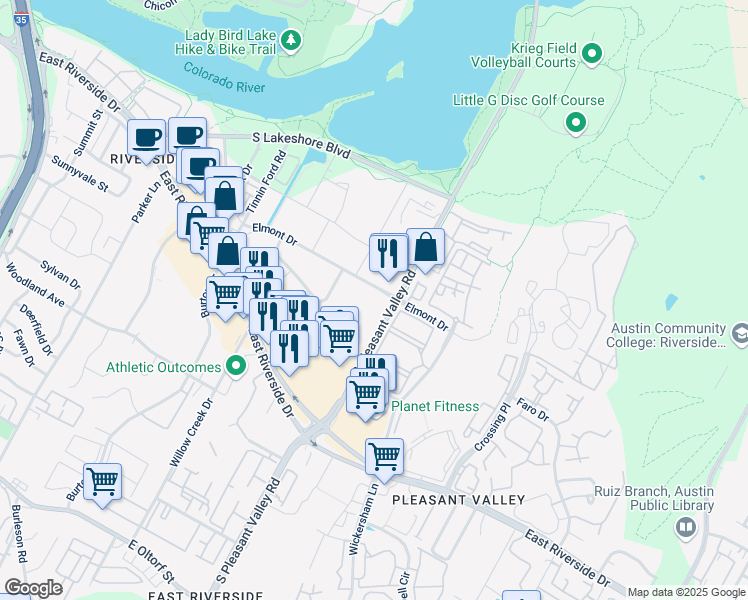Click the Google logo
Viewport: 748px width, 600px height.
click(x=33, y=587)
